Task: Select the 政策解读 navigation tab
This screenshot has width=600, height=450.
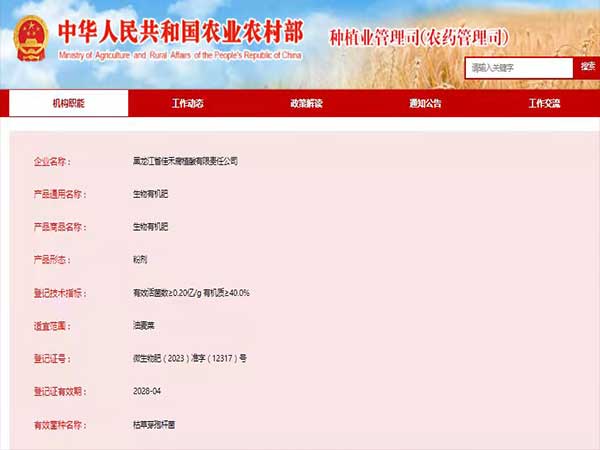Action: [306, 104]
